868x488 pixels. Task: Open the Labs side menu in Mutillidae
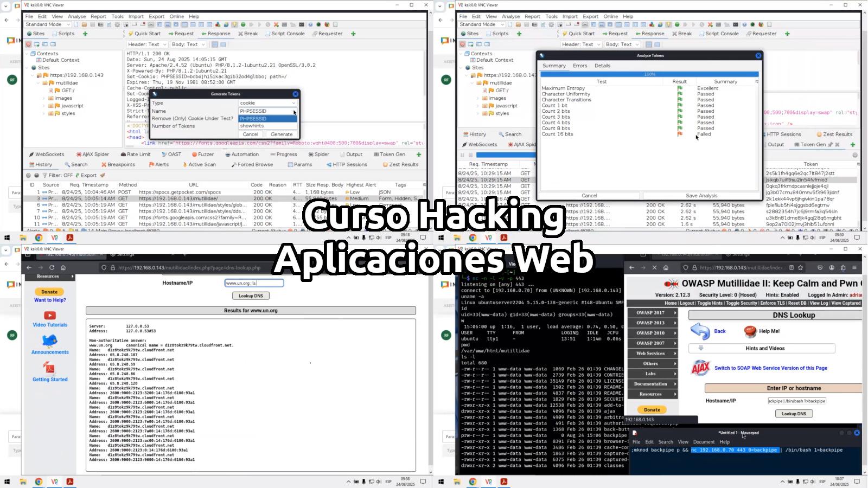(653, 374)
